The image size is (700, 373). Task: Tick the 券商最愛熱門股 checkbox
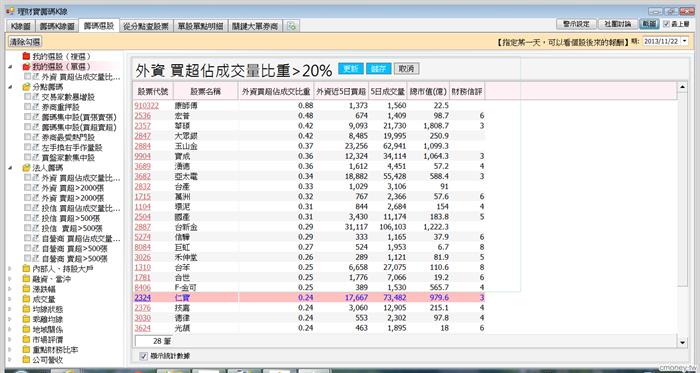click(28, 137)
